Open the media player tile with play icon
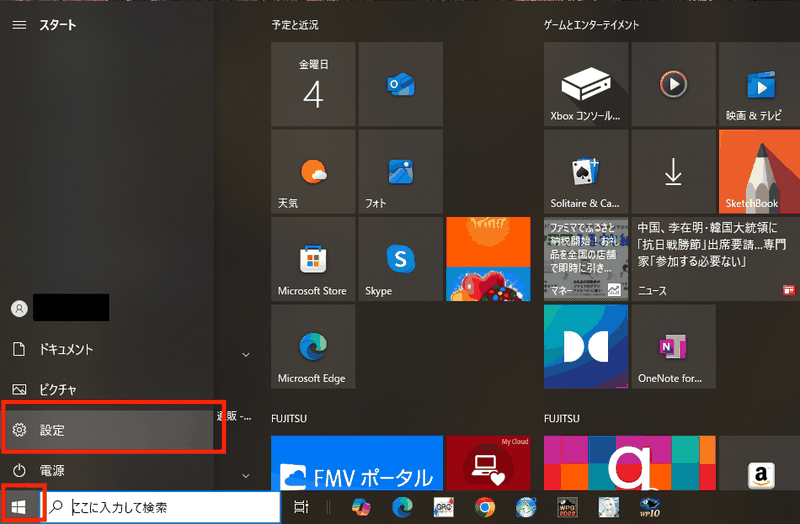Image resolution: width=800 pixels, height=524 pixels. tap(673, 84)
